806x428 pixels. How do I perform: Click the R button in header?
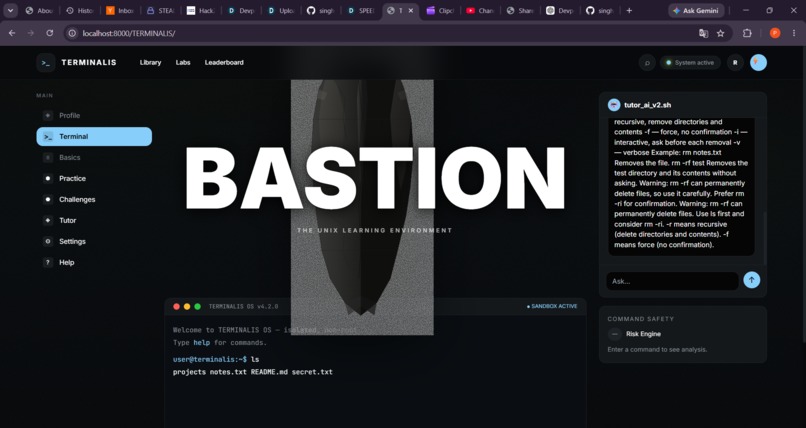point(735,63)
